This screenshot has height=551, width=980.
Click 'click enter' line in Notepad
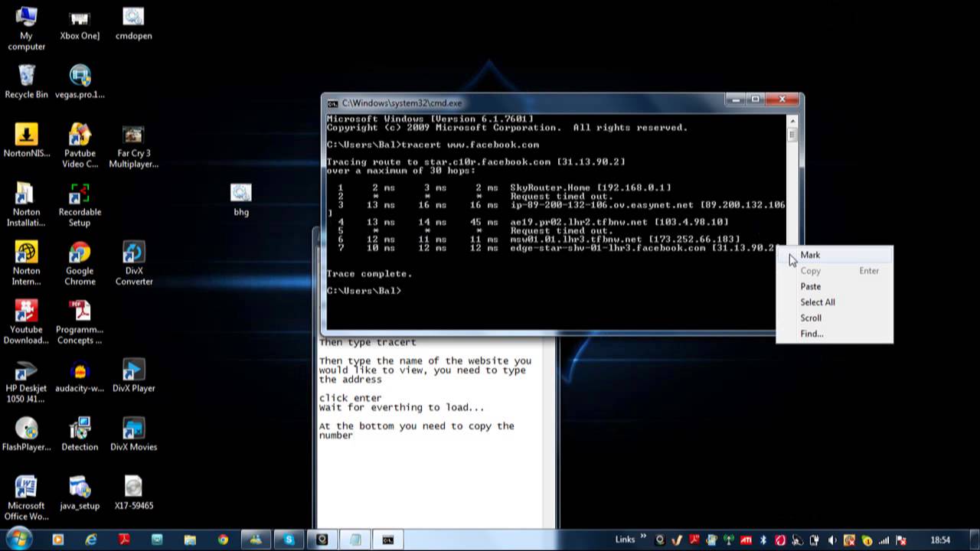coord(350,398)
